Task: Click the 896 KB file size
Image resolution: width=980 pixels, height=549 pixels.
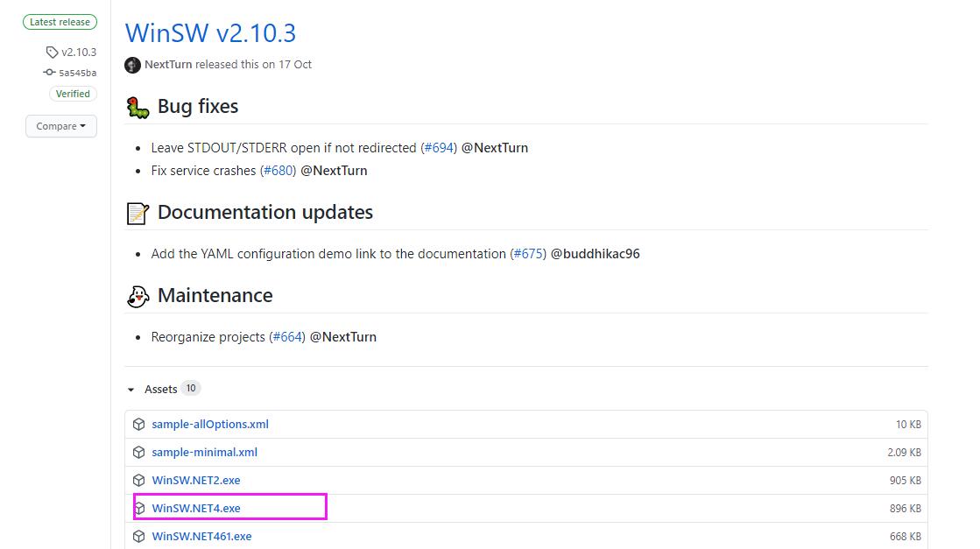Action: [905, 509]
